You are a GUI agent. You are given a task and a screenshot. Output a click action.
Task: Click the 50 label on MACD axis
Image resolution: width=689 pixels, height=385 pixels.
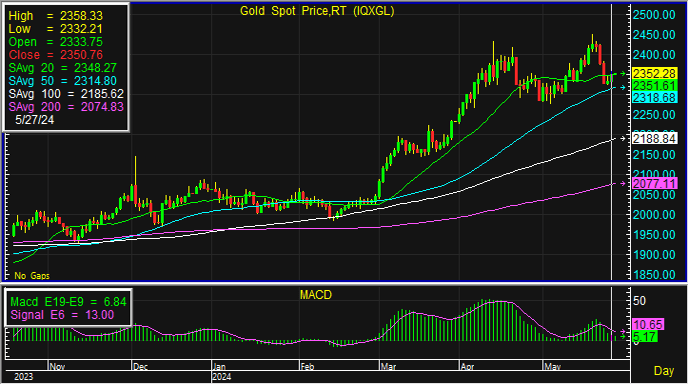[x=639, y=301]
